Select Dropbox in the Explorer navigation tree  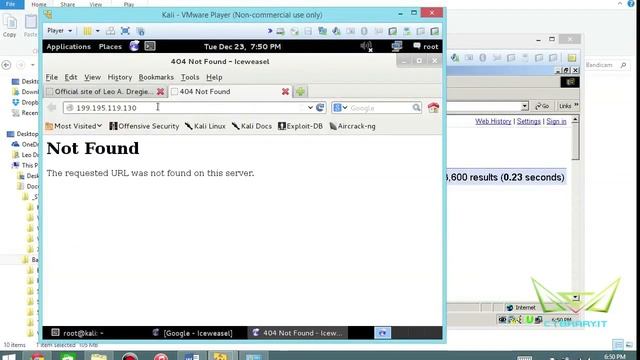25,102
